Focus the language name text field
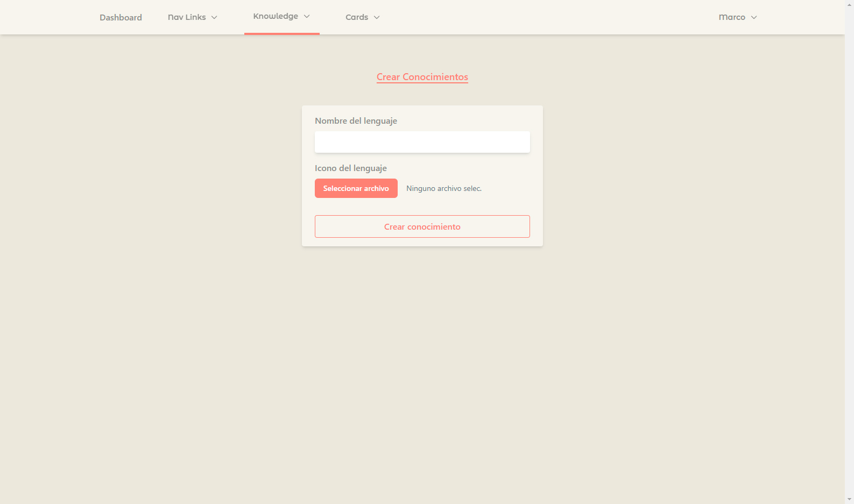Screen dimensions: 854x504 pyautogui.click(x=422, y=142)
